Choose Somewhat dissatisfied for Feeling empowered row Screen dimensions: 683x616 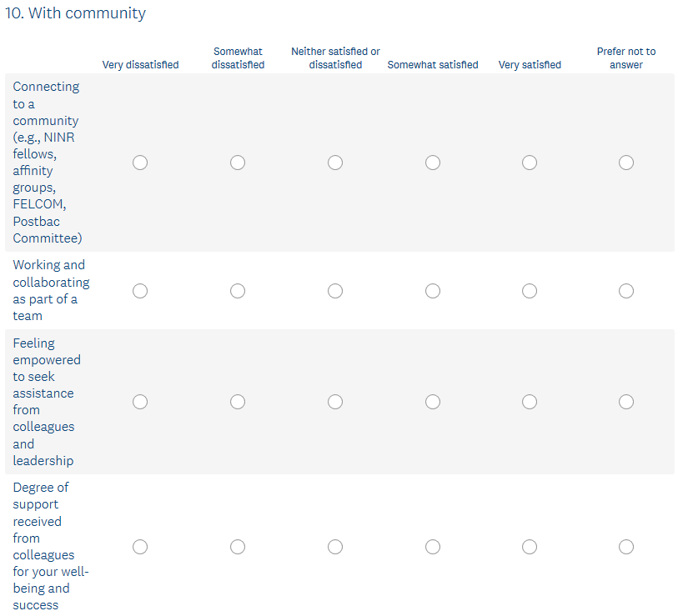tap(238, 402)
